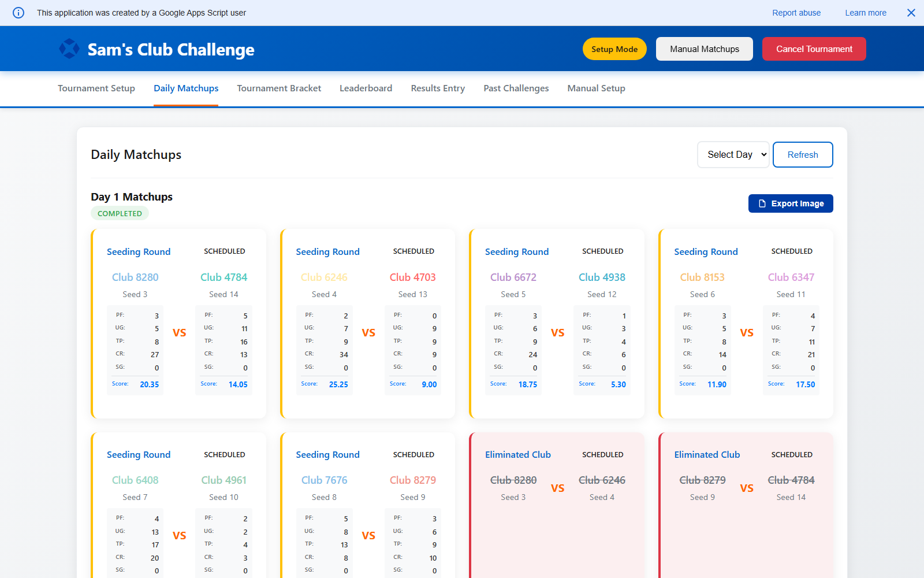Click the COMPLETED status badge
Viewport: 924px width, 578px height.
pos(120,213)
